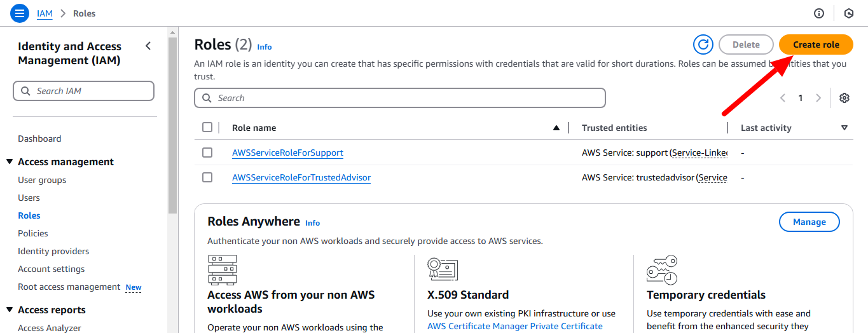The height and width of the screenshot is (333, 868).
Task: Click the New badge beside Root access management
Action: [134, 287]
